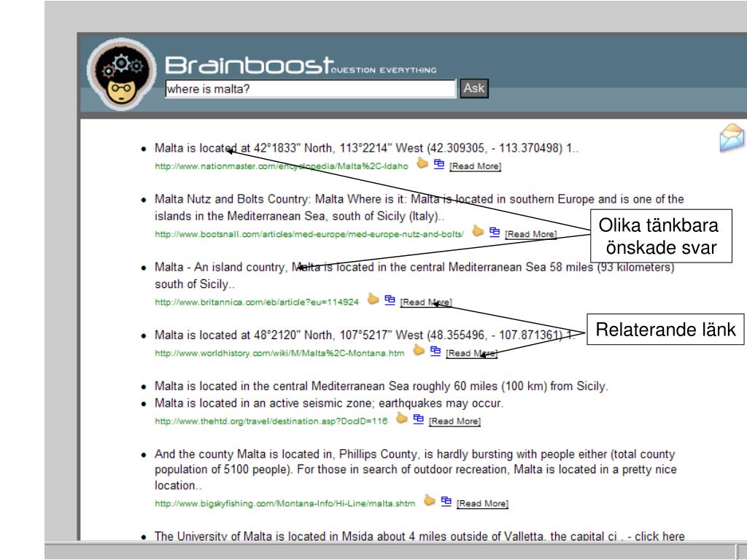Open the bigskyfishing.com malta link
Image resolution: width=747 pixels, height=560 pixels.
pos(285,504)
